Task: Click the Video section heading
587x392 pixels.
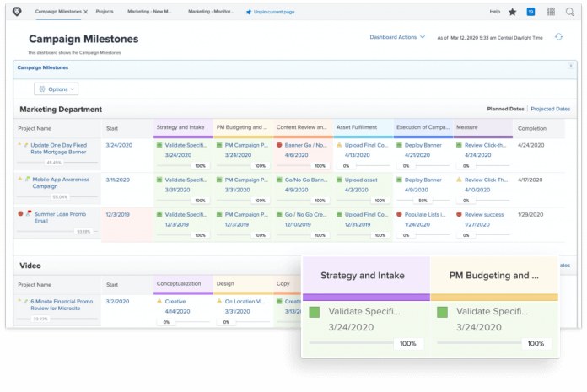Action: pyautogui.click(x=30, y=266)
